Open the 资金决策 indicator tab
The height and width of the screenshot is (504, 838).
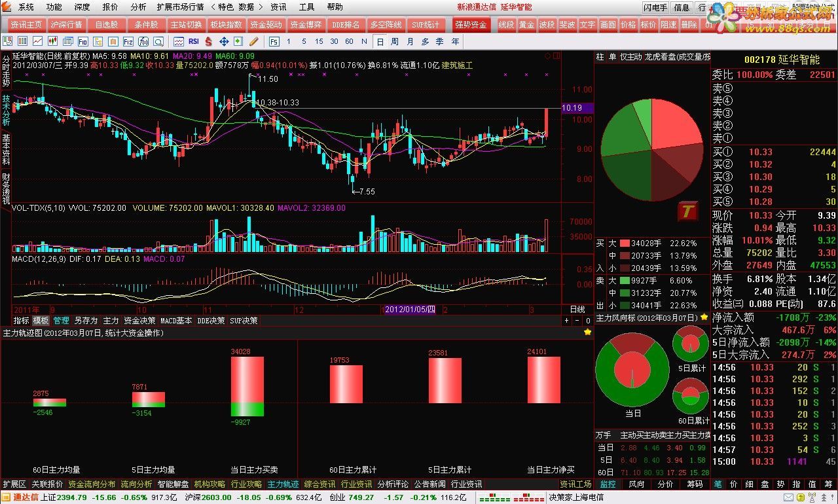tap(139, 321)
